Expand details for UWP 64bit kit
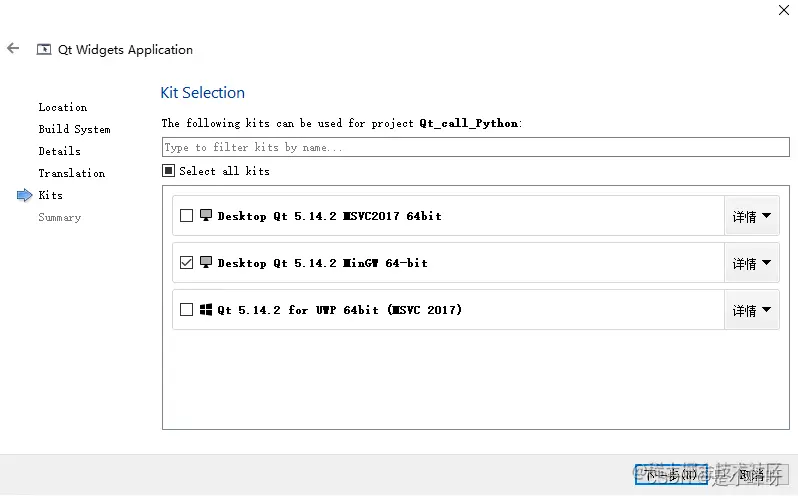Screen dimensions: 798x496 point(752,310)
